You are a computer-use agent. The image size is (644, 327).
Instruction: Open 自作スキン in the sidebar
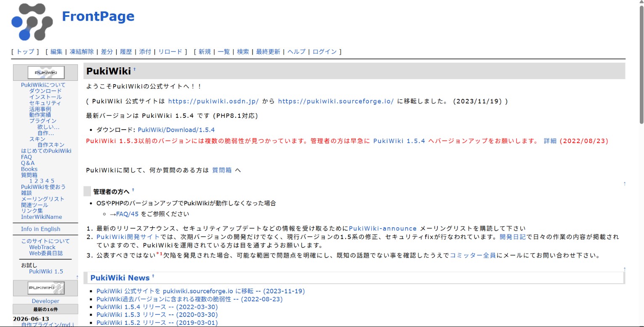coord(51,145)
